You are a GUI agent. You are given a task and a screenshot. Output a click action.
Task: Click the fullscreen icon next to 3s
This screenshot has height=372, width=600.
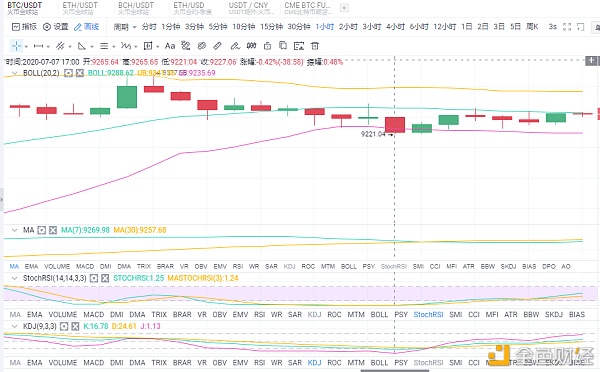567,27
